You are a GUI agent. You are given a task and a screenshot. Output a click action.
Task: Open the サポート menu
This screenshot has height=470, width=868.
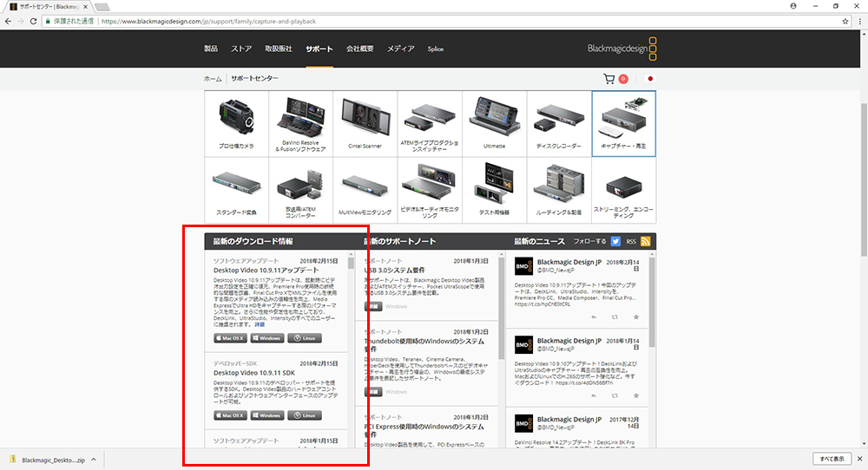[319, 49]
